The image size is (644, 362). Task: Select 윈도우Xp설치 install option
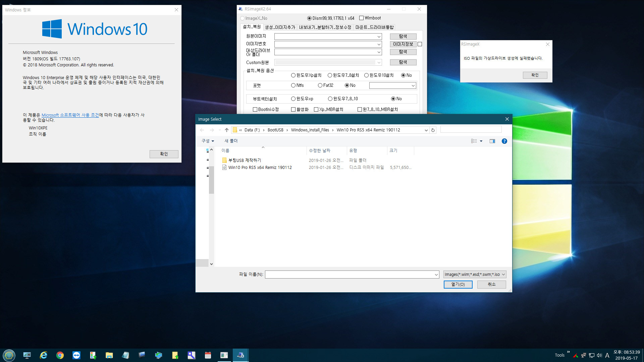tap(306, 75)
